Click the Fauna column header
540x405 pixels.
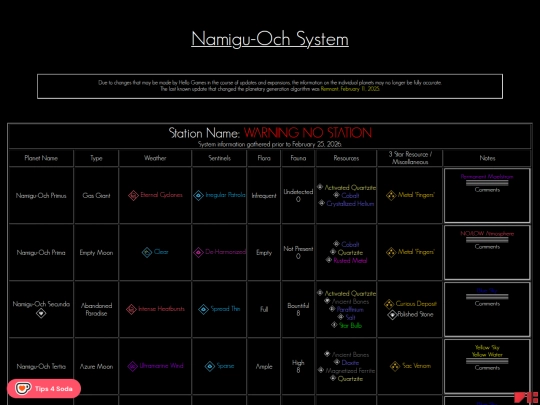coord(298,158)
